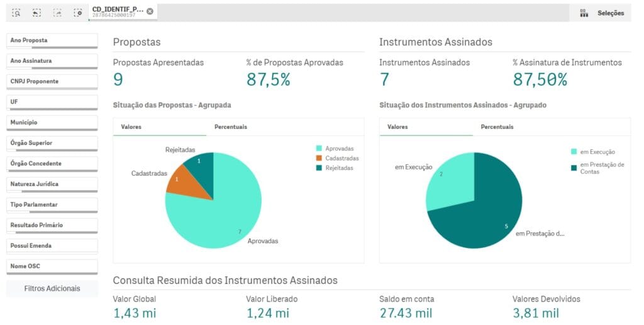Screen dimensions: 644x325
Task: Switch Propostas chart to Percentuais tab
Action: [x=231, y=127]
